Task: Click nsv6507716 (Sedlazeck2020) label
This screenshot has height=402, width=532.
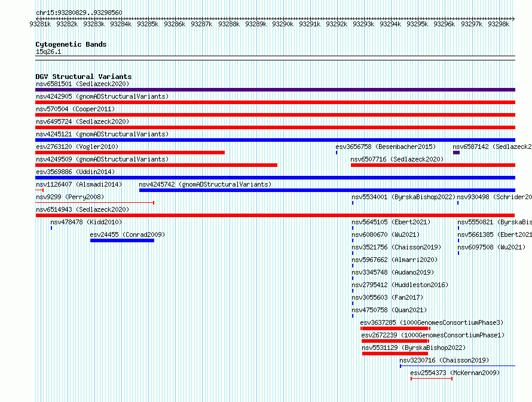Action: tap(397, 159)
